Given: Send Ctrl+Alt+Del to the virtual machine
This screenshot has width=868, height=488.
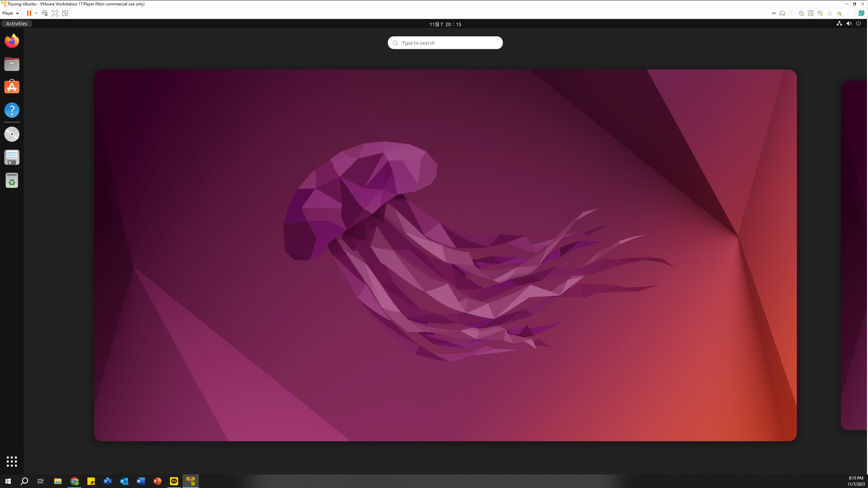Looking at the screenshot, I should [x=44, y=13].
